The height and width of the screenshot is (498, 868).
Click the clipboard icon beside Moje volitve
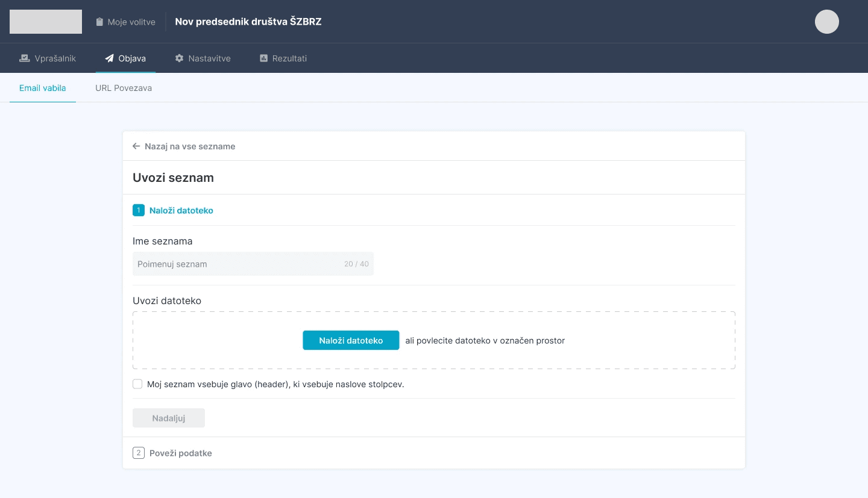pos(99,21)
